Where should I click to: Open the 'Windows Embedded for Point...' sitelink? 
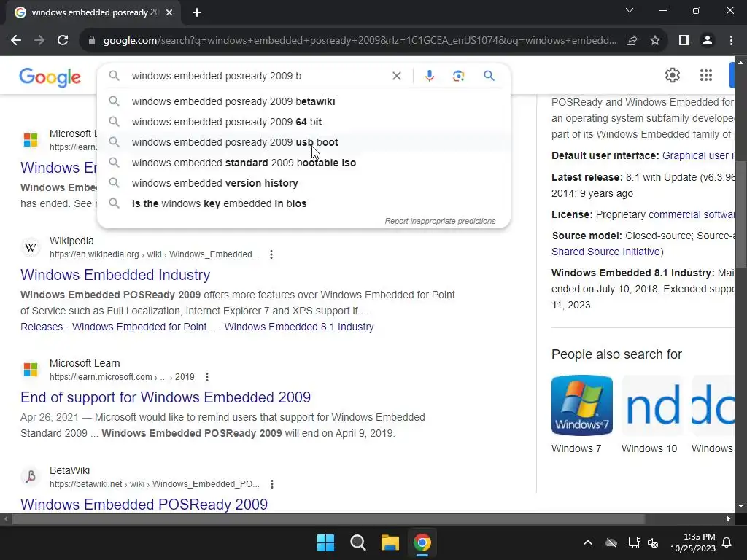point(143,327)
